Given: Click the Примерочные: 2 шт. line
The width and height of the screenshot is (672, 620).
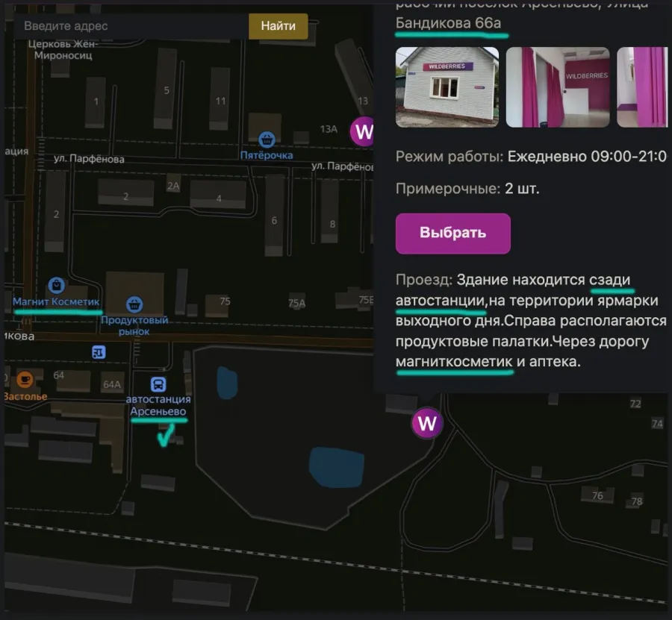Looking at the screenshot, I should point(467,189).
